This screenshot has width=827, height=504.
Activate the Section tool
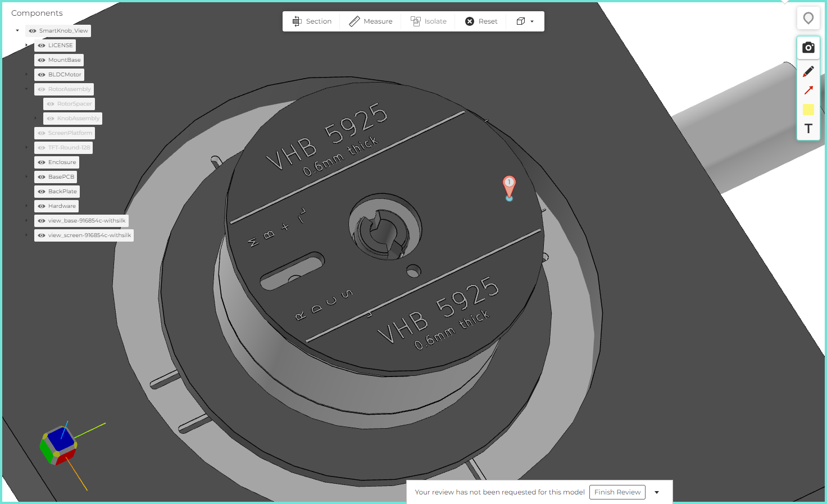[312, 21]
